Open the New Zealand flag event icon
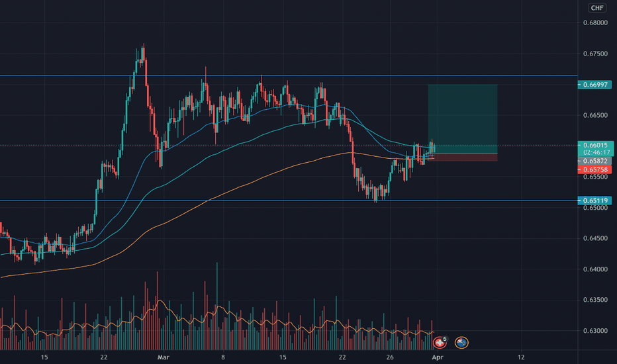Image resolution: width=617 pixels, height=364 pixels. click(461, 342)
